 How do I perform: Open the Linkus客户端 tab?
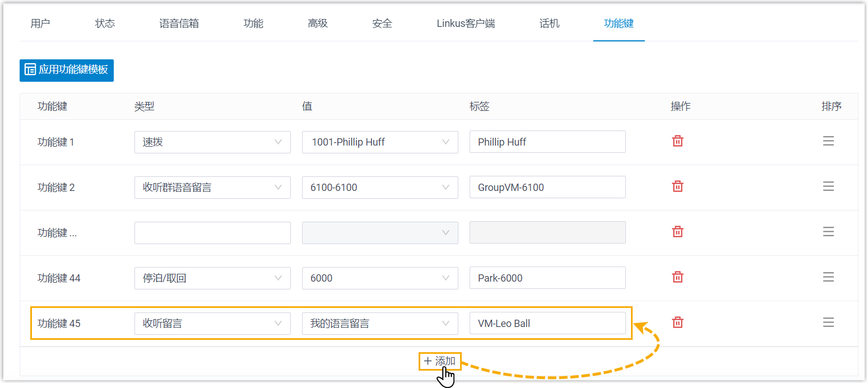click(466, 24)
